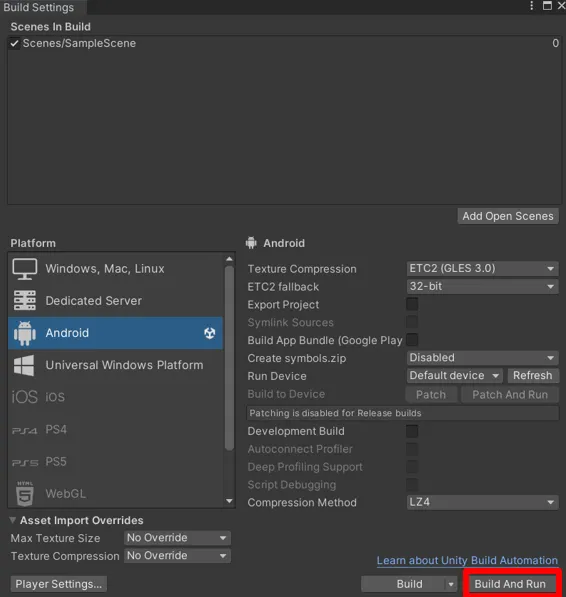Toggle the Script Debugging checkbox

pos(412,485)
